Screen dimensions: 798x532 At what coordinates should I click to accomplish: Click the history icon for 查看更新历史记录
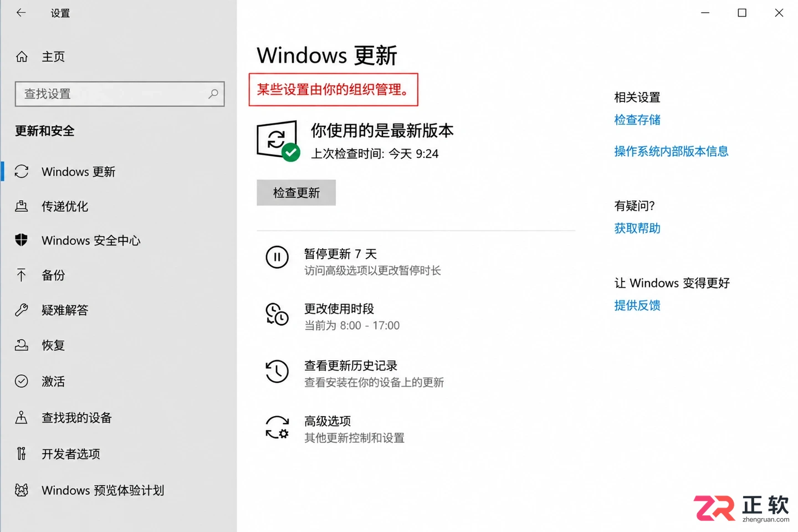click(277, 371)
